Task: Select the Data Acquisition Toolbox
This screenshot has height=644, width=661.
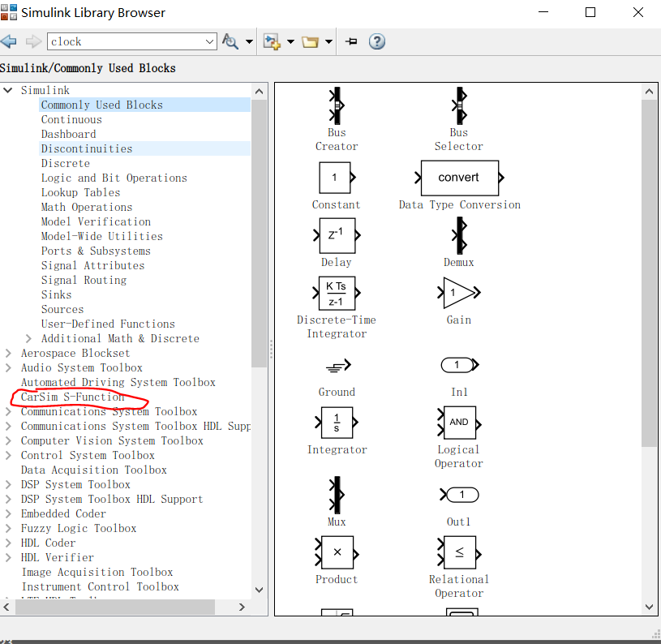Action: pyautogui.click(x=93, y=470)
